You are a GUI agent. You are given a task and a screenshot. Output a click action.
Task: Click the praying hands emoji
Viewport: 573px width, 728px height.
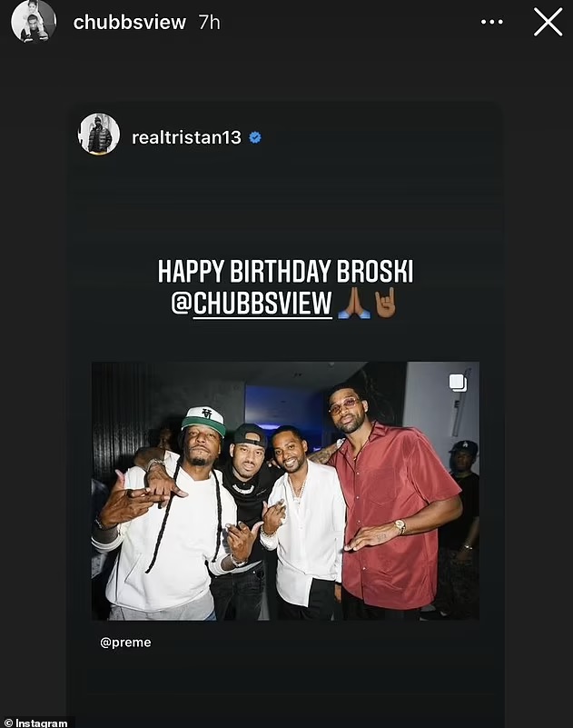[354, 304]
